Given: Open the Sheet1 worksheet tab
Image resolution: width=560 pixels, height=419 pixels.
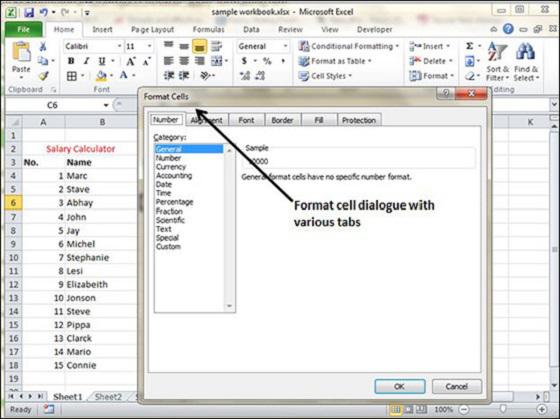Looking at the screenshot, I should coord(68,396).
